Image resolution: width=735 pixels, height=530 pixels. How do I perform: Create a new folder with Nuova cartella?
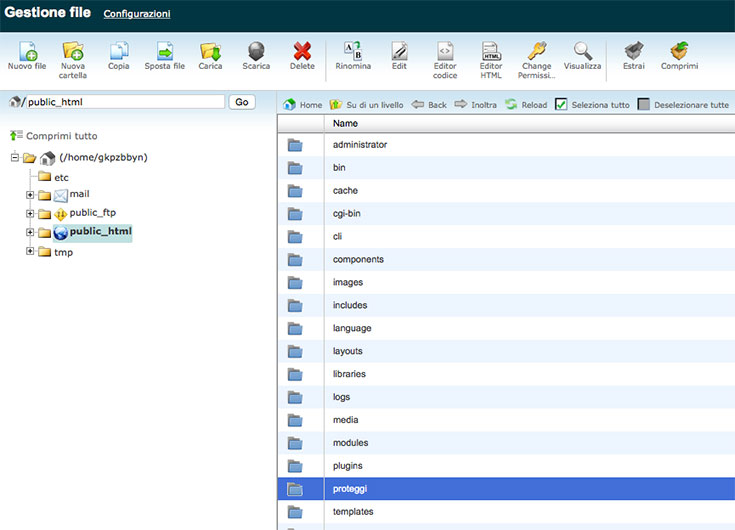point(73,60)
